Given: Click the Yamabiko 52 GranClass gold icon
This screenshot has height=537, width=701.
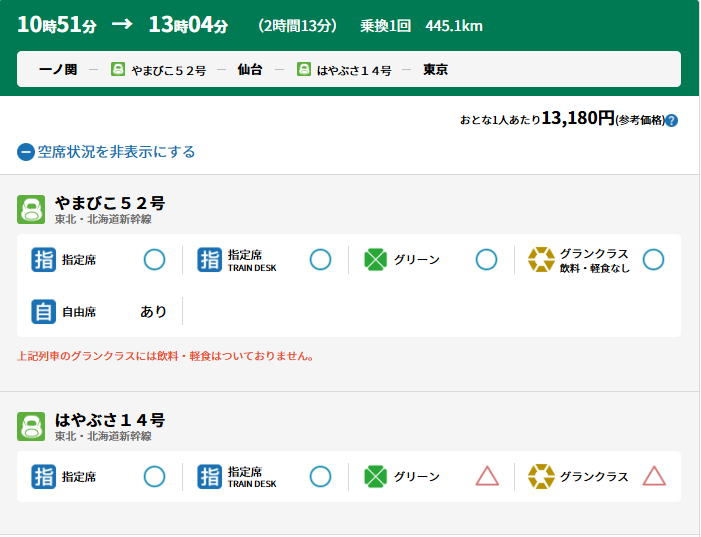Looking at the screenshot, I should coord(541,260).
